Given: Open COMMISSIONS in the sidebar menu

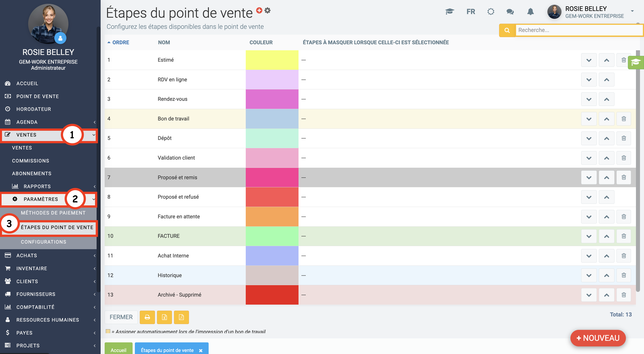Looking at the screenshot, I should click(30, 161).
